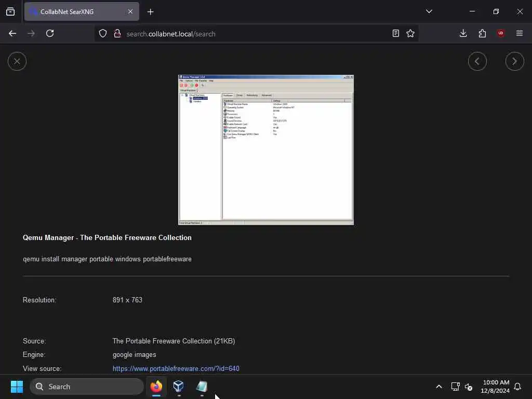This screenshot has height=399, width=532.
Task: Close the CollabNet SearXNG tab
Action: point(130,11)
